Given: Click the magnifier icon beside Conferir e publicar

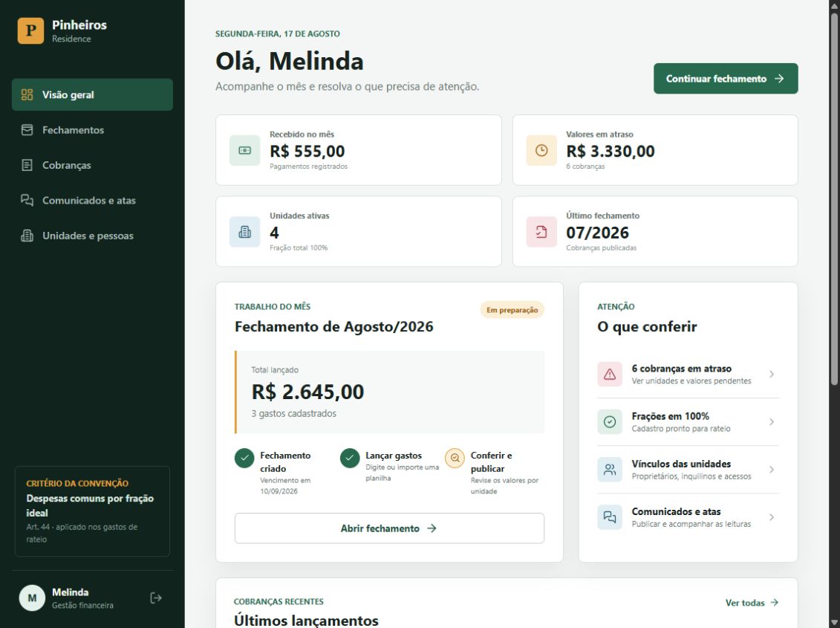Looking at the screenshot, I should tap(455, 458).
